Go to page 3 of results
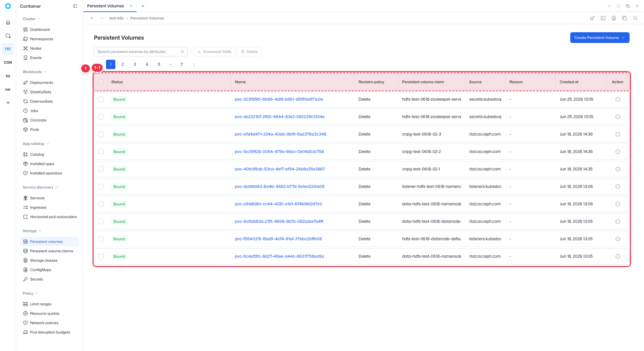644x351 pixels. tap(135, 64)
